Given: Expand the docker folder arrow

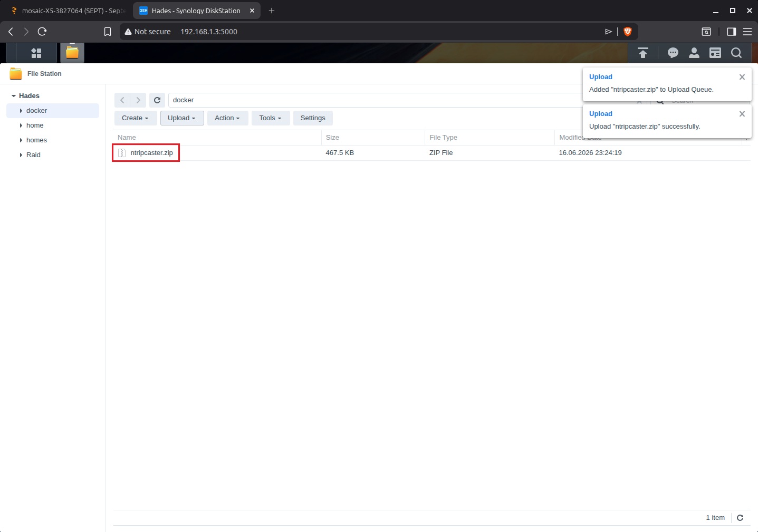Looking at the screenshot, I should 21,111.
